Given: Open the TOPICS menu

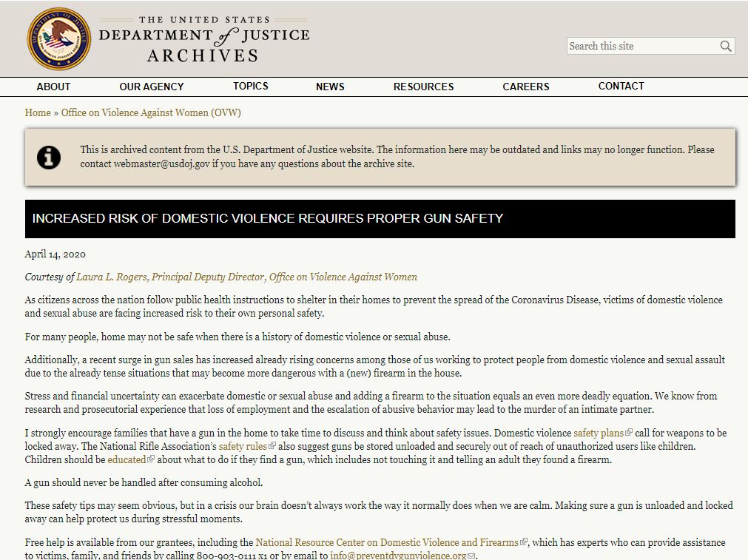Looking at the screenshot, I should tap(251, 87).
